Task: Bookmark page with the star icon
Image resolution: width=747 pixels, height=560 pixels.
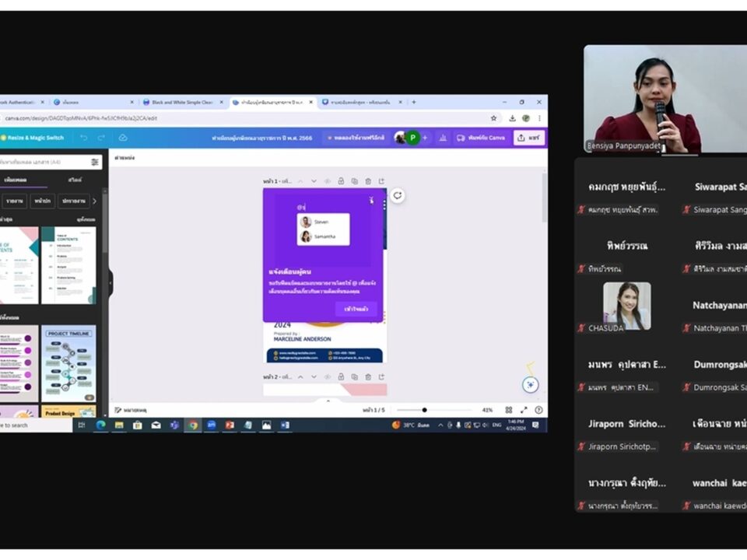Action: [493, 118]
